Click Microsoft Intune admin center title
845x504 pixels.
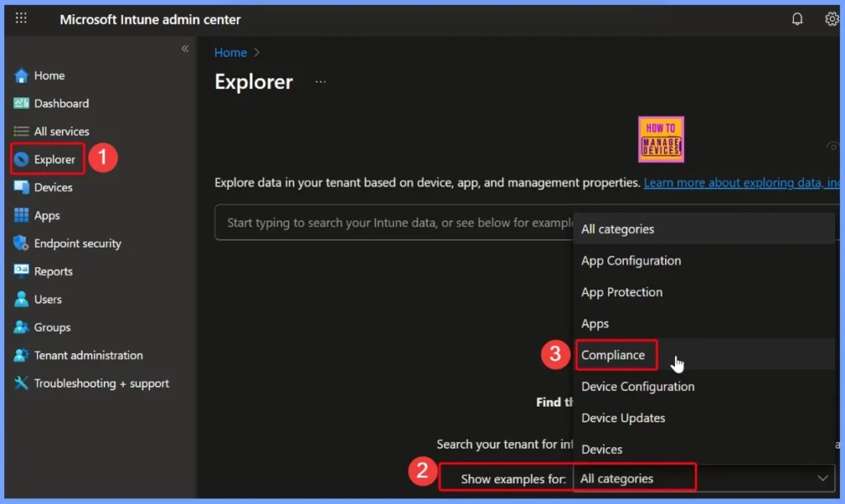(150, 20)
